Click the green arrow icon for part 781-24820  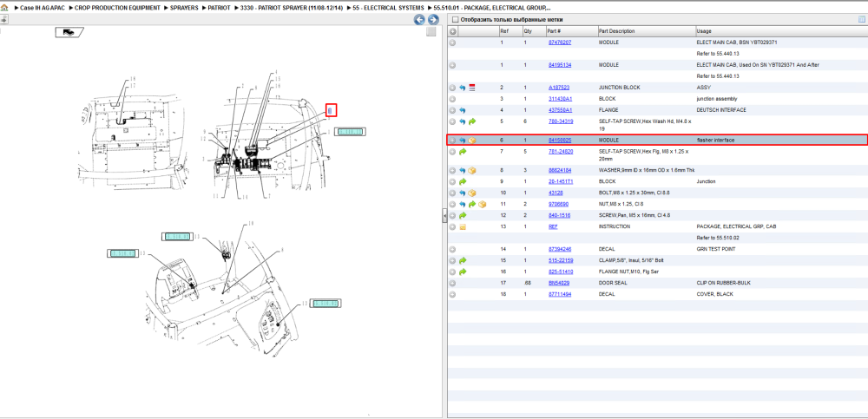(463, 152)
